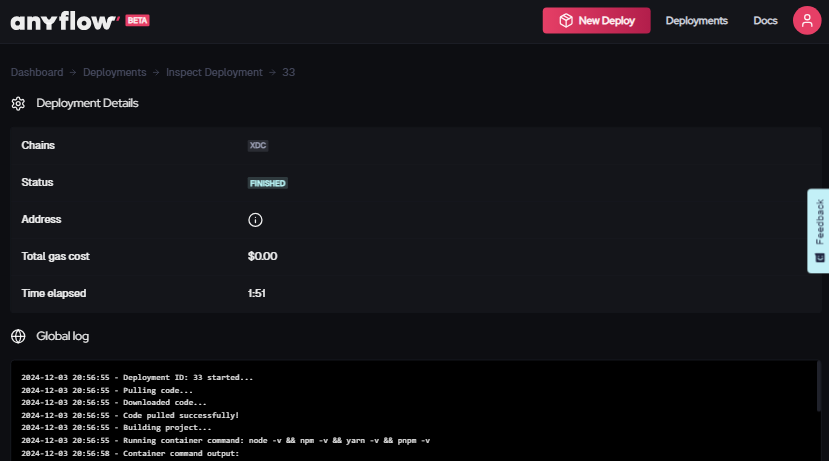Click the XDC chain badge
This screenshot has width=829, height=461.
point(258,146)
